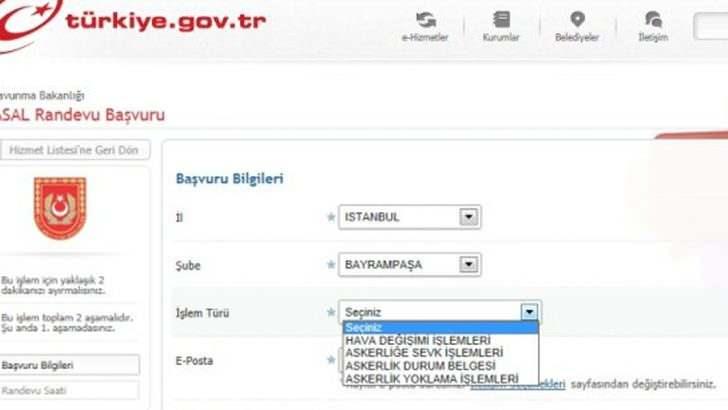728x410 pixels.
Task: Click the search field in header
Action: coord(711,26)
